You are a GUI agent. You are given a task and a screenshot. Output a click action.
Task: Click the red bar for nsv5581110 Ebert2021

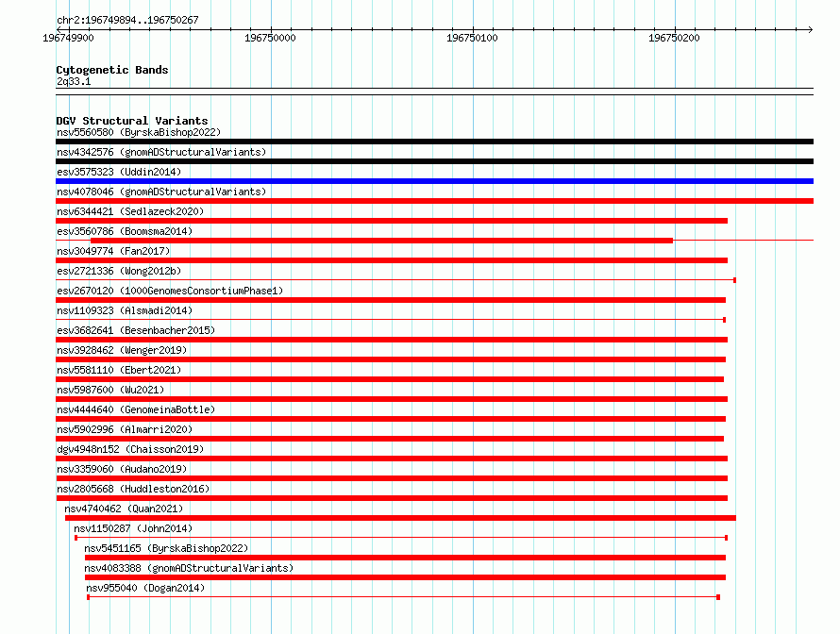[390, 379]
